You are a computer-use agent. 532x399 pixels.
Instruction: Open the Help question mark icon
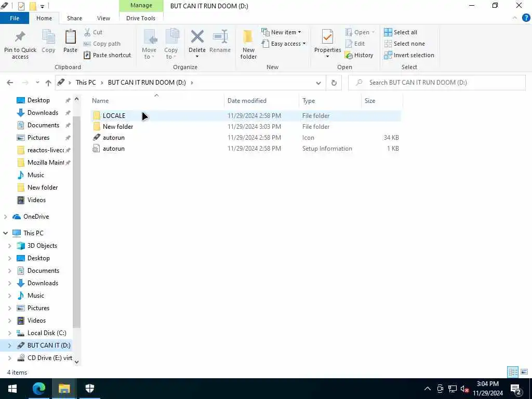pos(526,18)
